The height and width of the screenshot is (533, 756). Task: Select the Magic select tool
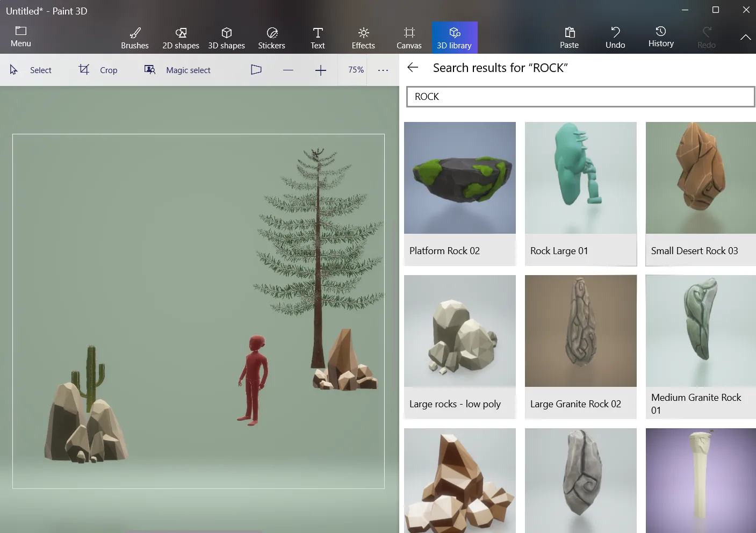pos(177,70)
